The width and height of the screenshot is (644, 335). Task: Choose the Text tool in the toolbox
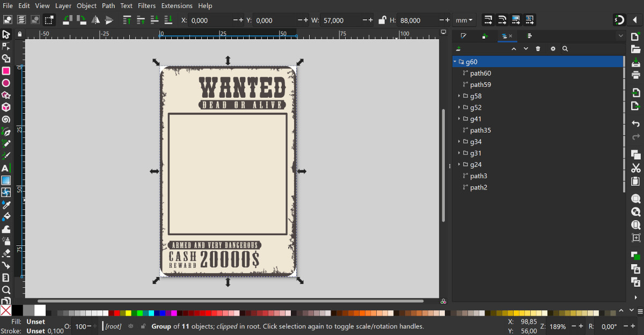pyautogui.click(x=6, y=168)
